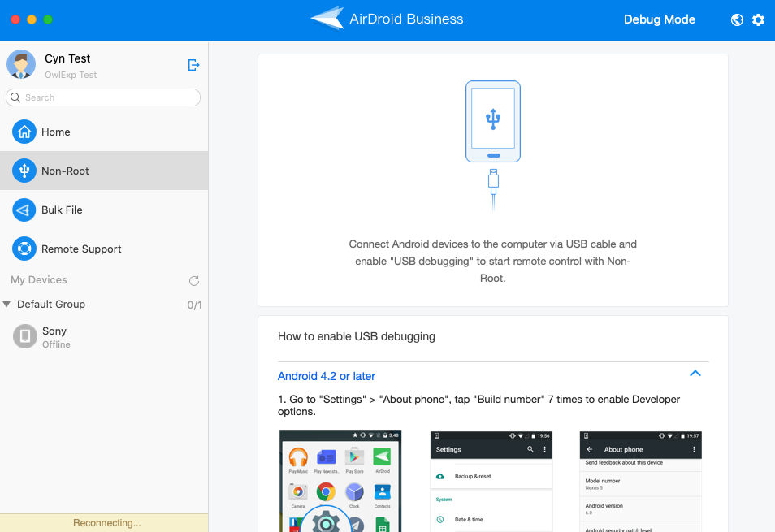Click the red close window button
Image resolution: width=775 pixels, height=532 pixels.
tap(15, 19)
